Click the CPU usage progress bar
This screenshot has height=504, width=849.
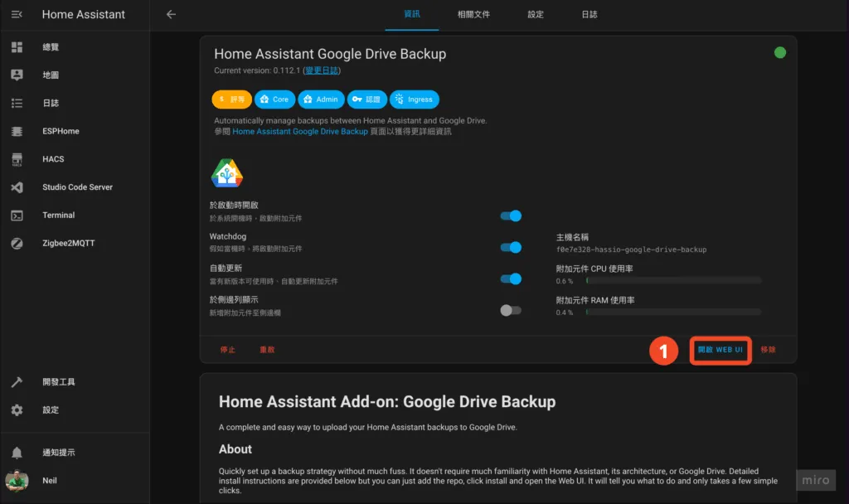click(x=672, y=279)
